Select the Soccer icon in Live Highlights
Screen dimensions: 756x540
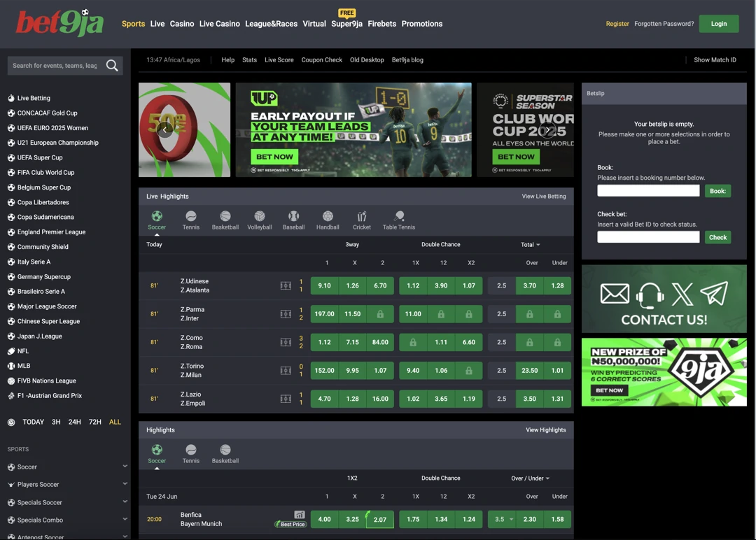tap(157, 216)
